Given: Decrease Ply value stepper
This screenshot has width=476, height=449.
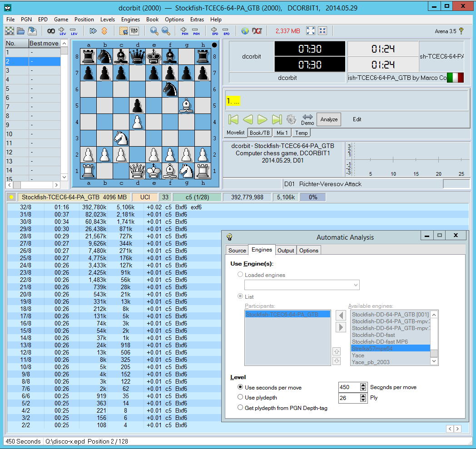Looking at the screenshot, I should (x=363, y=400).
